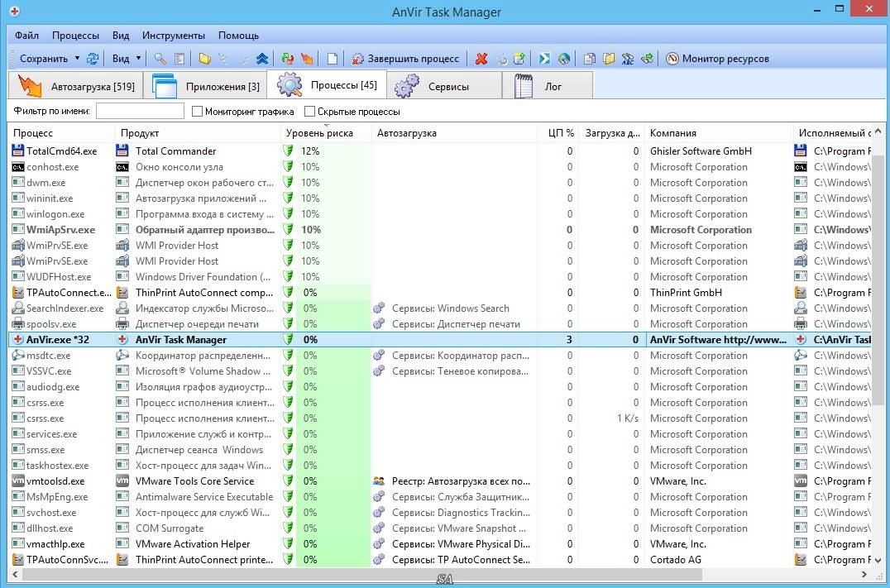
Task: Click the yellow folder icon right of the copy pages icon
Action: click(609, 59)
